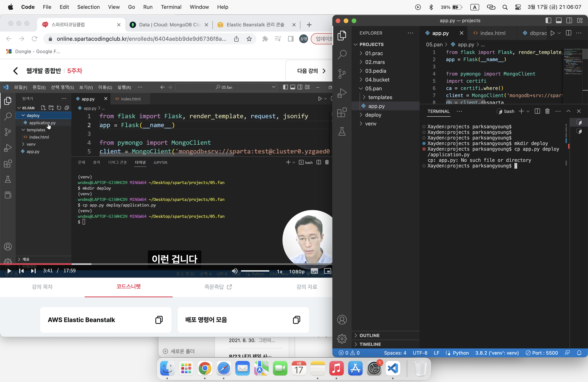
Task: Select Python interpreter 3.8.2 in status bar
Action: click(497, 353)
